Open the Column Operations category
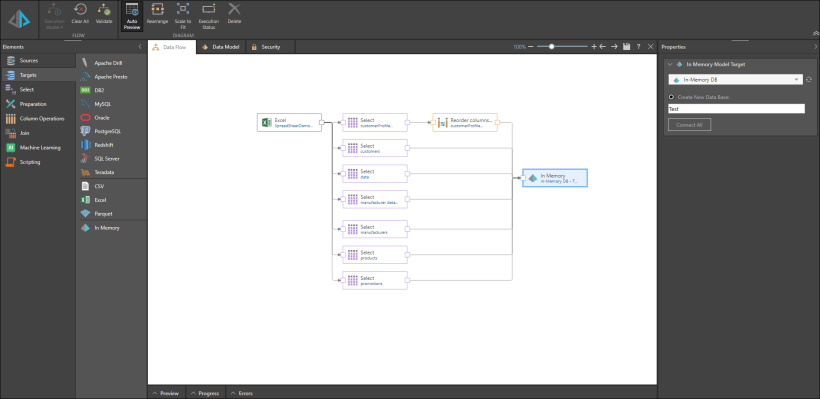Viewport: 820px width, 399px height. [38, 119]
